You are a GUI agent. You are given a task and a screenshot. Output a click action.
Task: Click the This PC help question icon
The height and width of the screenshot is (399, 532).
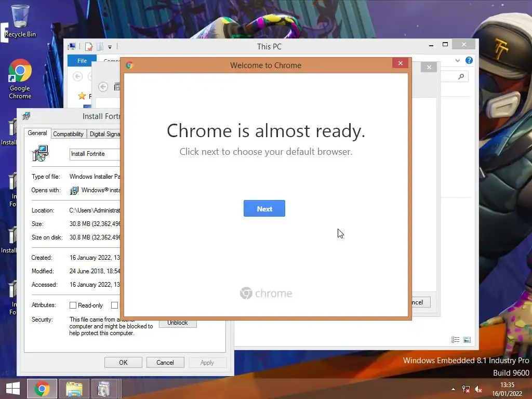click(x=469, y=60)
